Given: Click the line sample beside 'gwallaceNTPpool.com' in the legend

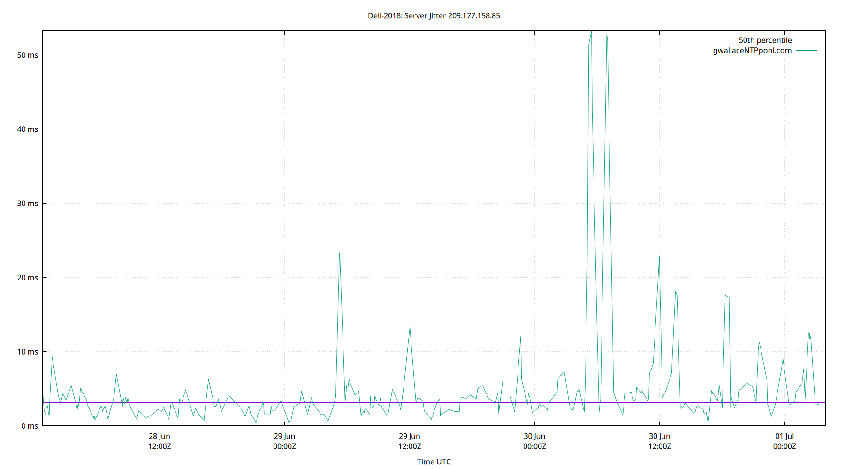Looking at the screenshot, I should (x=806, y=51).
